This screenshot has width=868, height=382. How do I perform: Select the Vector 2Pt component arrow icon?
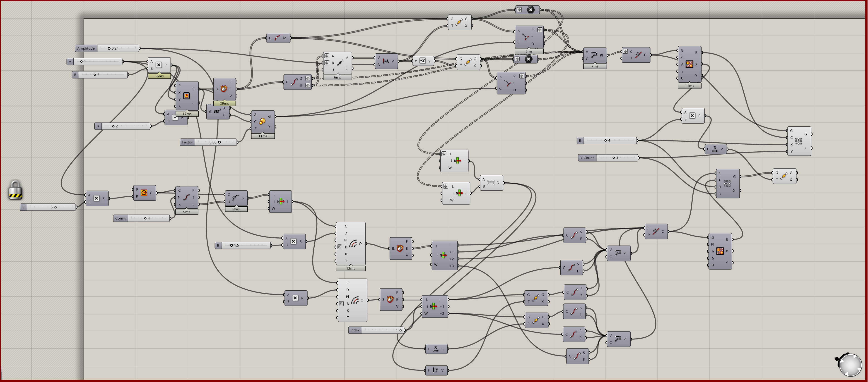pyautogui.click(x=340, y=63)
